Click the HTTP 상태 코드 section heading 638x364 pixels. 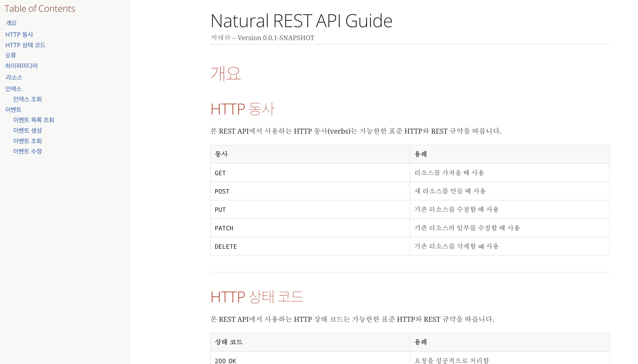pyautogui.click(x=257, y=297)
